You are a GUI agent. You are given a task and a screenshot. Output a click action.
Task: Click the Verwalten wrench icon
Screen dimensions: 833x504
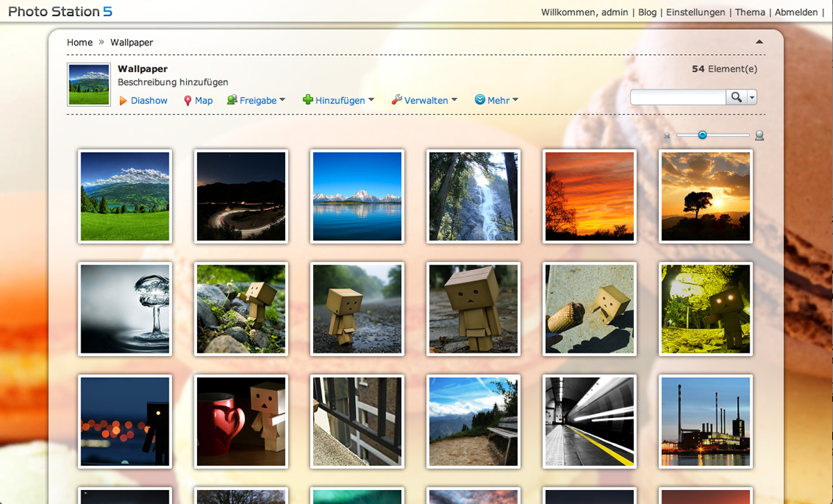[397, 100]
